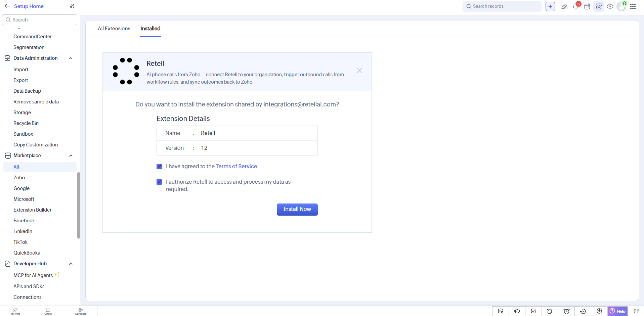The image size is (644, 316).
Task: Collapse the Developer Hub section
Action: tap(71, 264)
